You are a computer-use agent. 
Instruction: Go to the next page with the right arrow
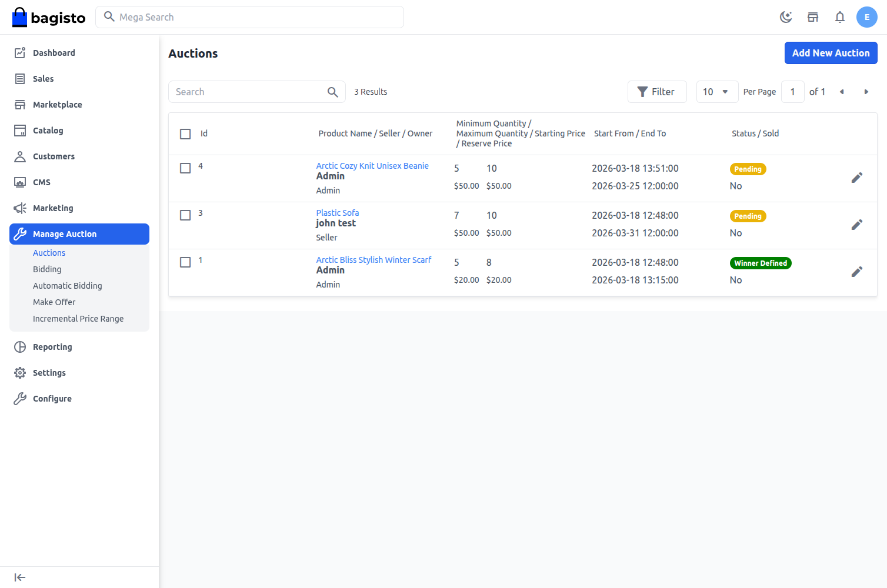[x=866, y=92]
